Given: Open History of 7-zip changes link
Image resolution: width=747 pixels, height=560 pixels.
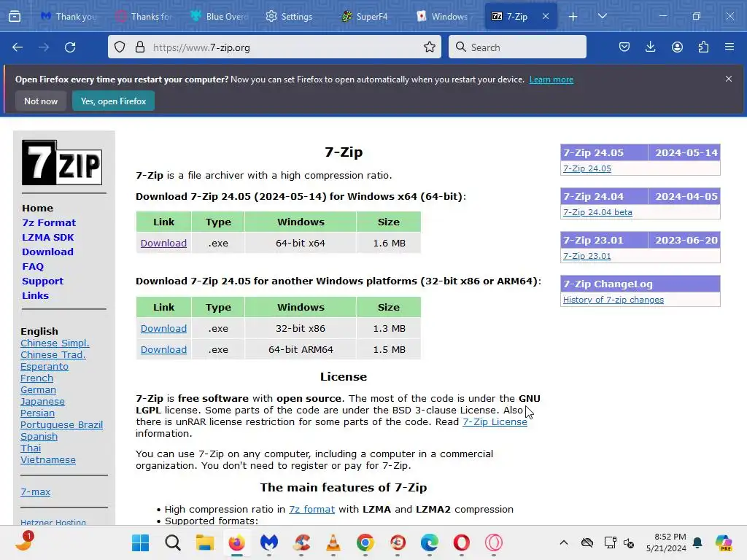Looking at the screenshot, I should tap(613, 300).
